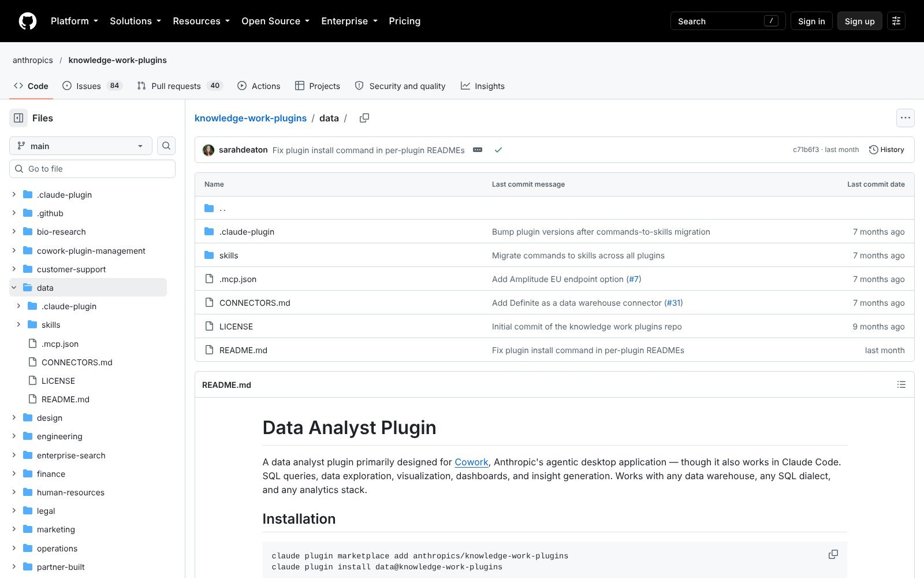Open the README outline list icon
The height and width of the screenshot is (578, 924).
click(901, 385)
